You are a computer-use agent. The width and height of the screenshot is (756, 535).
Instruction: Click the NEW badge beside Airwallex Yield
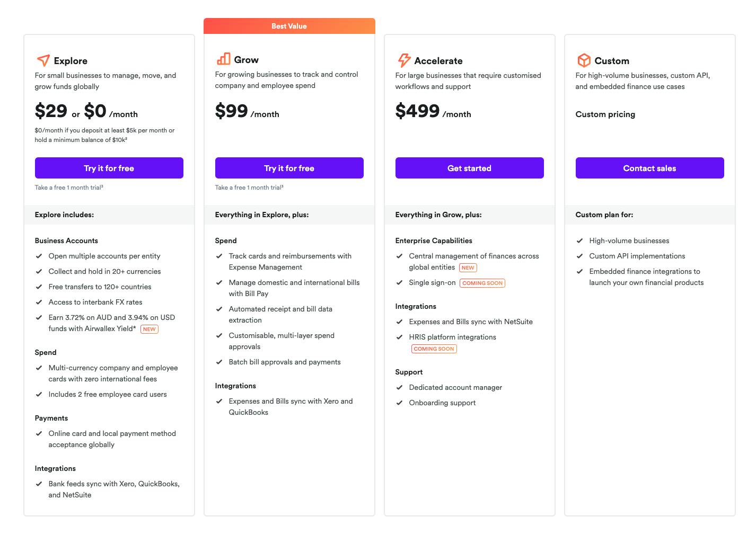[x=150, y=329]
